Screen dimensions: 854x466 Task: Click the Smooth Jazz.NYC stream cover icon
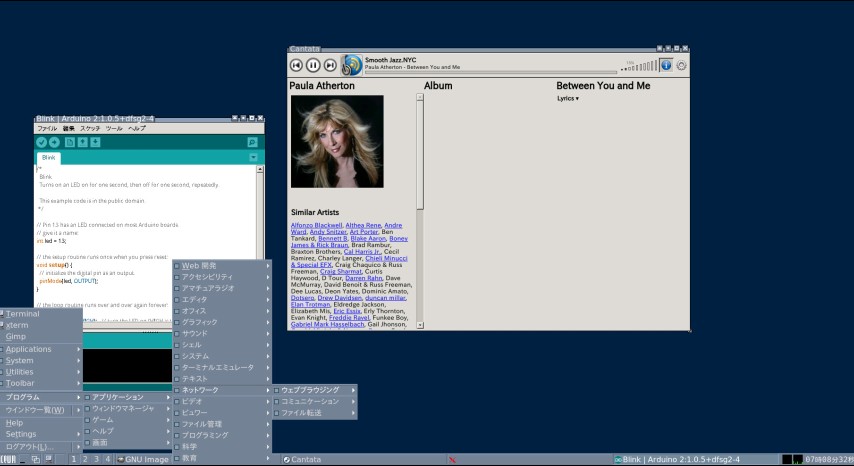click(x=351, y=65)
